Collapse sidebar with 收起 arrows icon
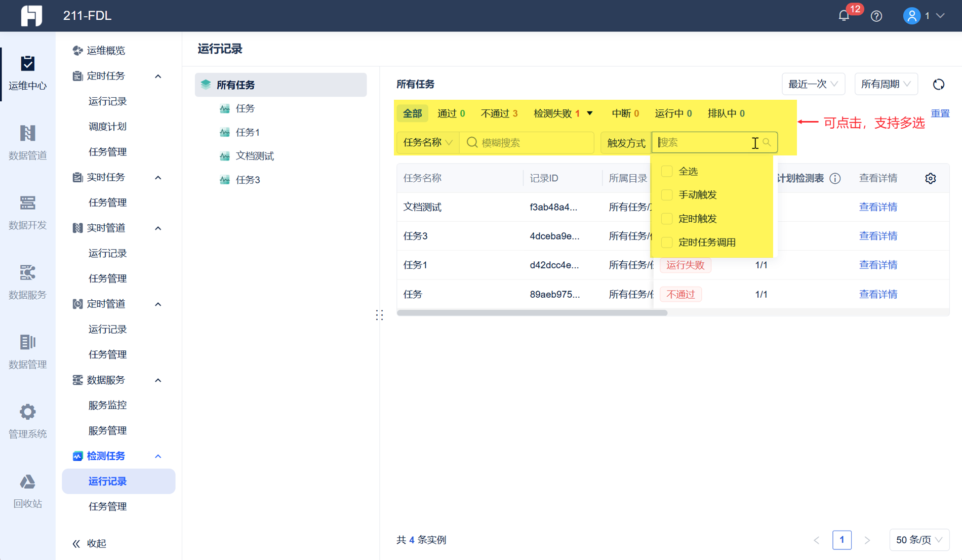Screen dimensions: 962x560 (x=76, y=544)
